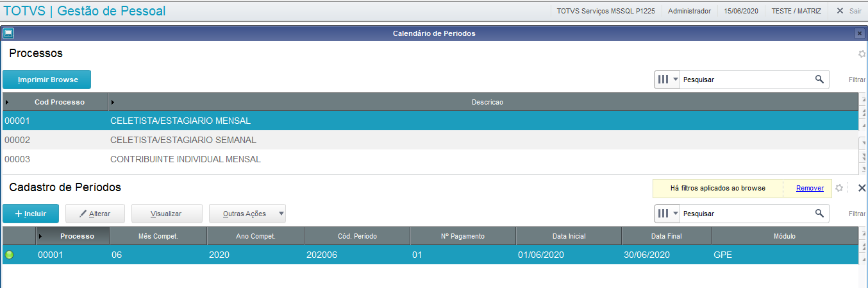Click magnifier in Processos search box

click(x=819, y=79)
